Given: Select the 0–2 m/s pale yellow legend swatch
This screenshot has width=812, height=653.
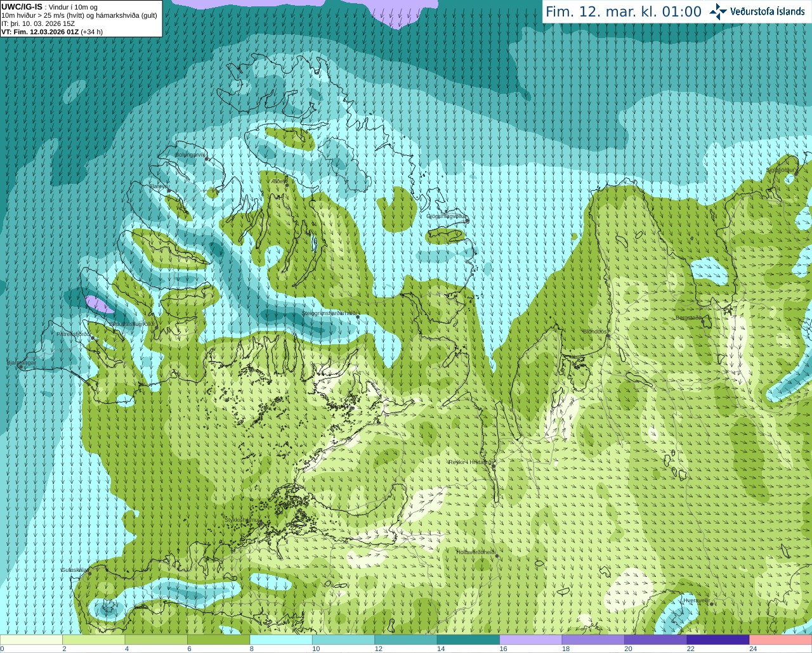Looking at the screenshot, I should [31, 640].
